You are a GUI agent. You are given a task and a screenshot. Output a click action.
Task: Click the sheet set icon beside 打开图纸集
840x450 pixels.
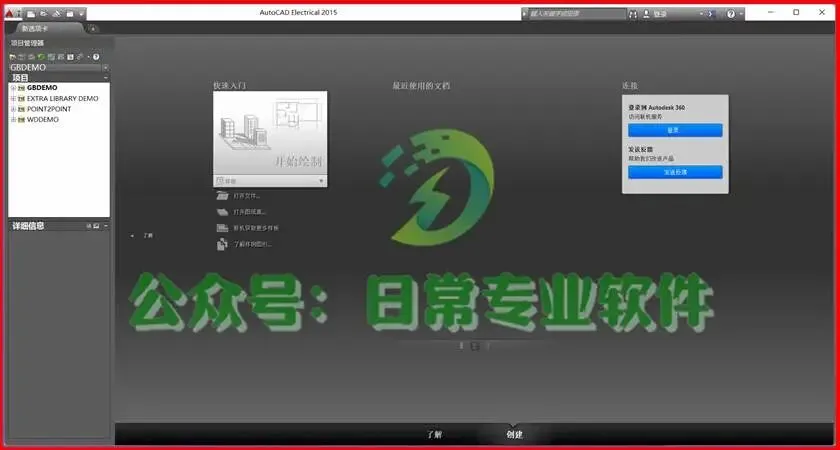[222, 212]
